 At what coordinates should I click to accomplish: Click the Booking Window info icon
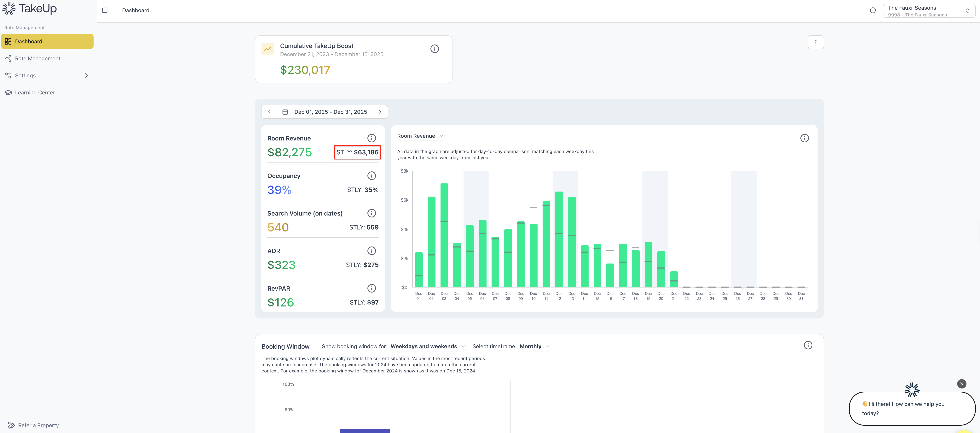(x=808, y=345)
